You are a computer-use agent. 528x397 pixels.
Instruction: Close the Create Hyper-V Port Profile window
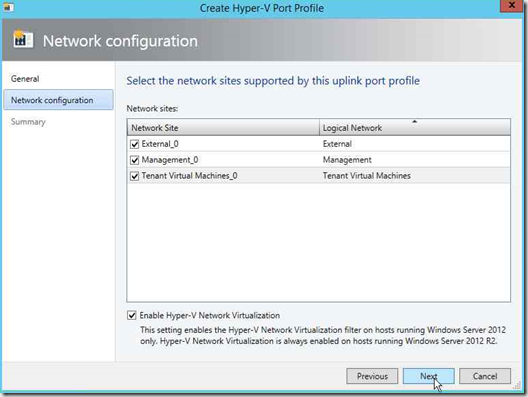pyautogui.click(x=512, y=6)
